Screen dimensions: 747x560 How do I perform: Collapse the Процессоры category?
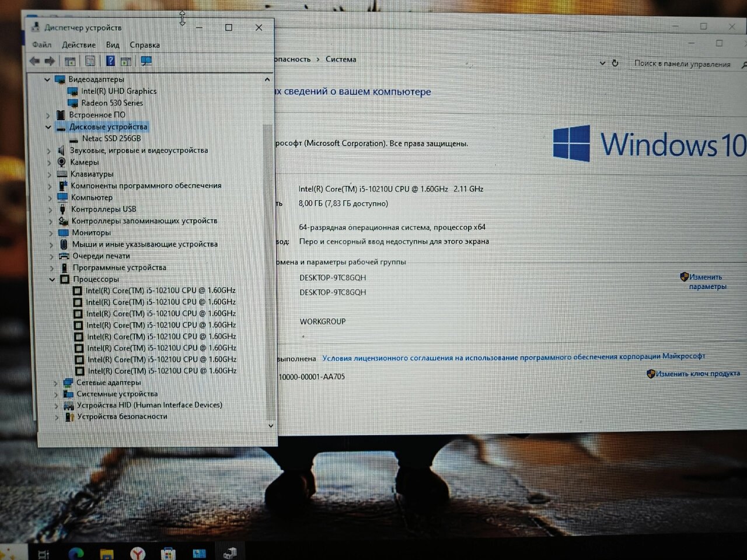52,279
